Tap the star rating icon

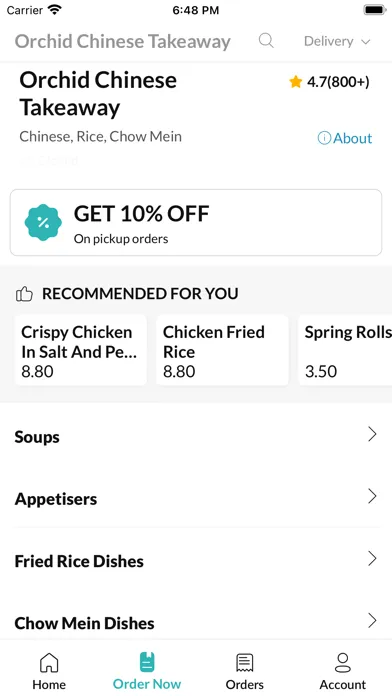(x=295, y=82)
